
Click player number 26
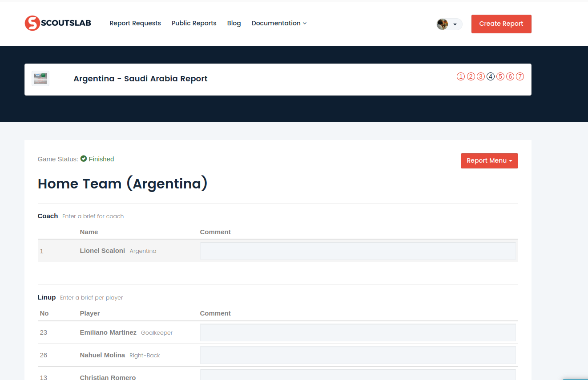[x=43, y=355]
